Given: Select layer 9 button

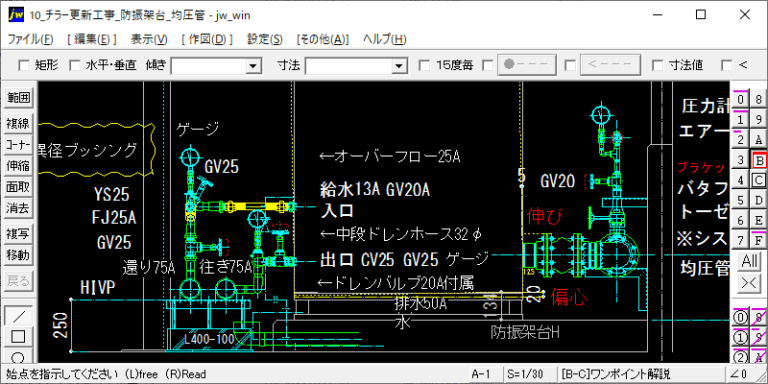Looking at the screenshot, I should (x=758, y=120).
